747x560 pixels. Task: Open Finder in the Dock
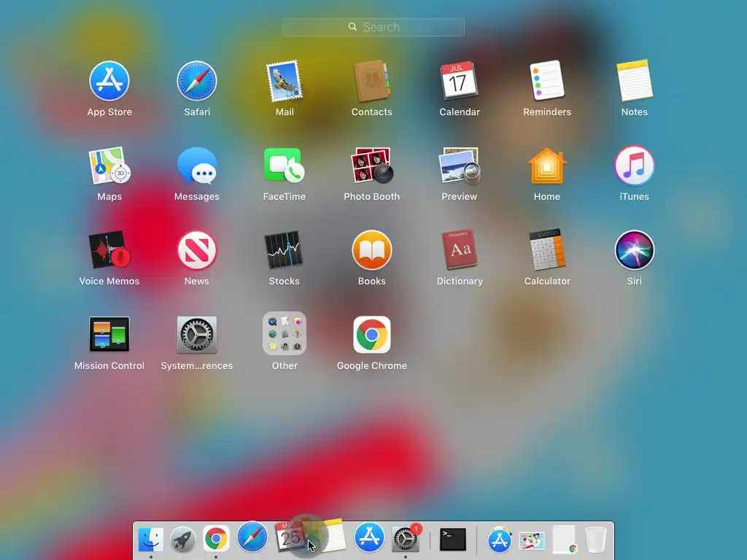point(150,540)
